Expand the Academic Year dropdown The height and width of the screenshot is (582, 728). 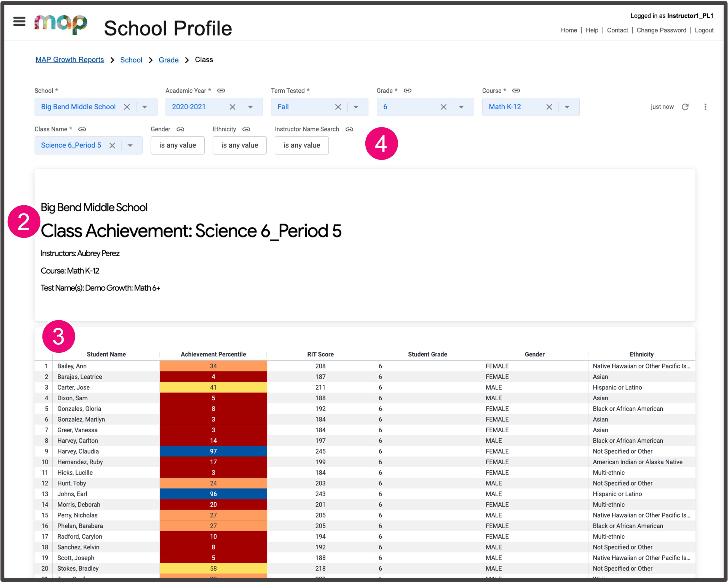pyautogui.click(x=250, y=107)
